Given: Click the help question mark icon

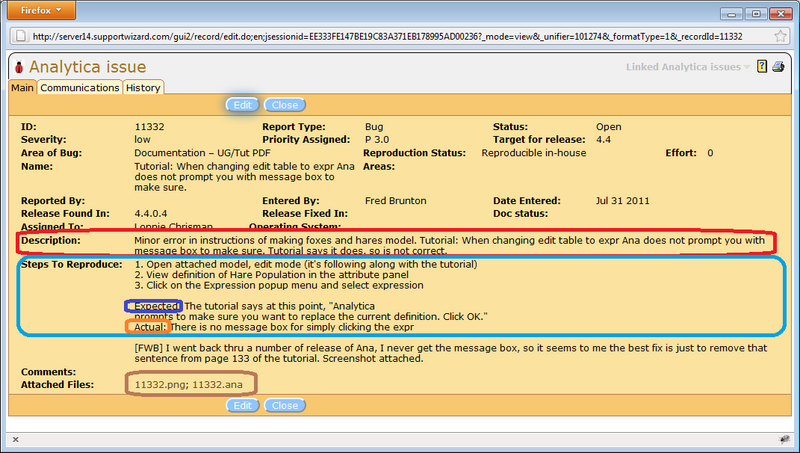Looking at the screenshot, I should 762,66.
